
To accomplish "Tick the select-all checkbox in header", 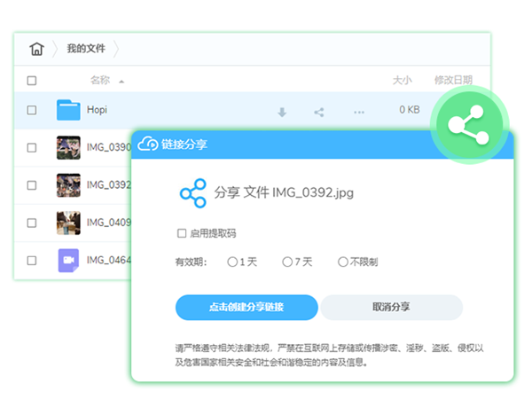I will click(32, 81).
